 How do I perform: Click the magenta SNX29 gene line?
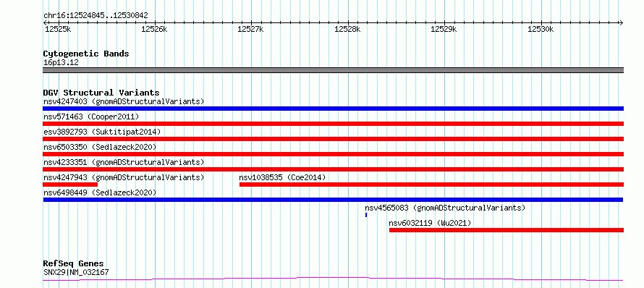tap(333, 279)
